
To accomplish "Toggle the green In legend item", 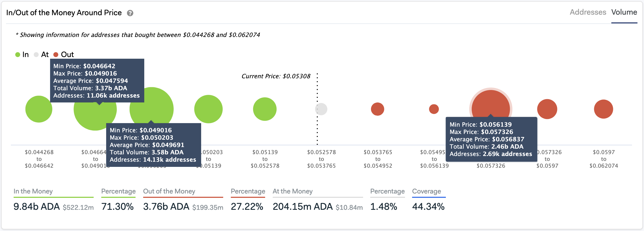I will click(22, 55).
